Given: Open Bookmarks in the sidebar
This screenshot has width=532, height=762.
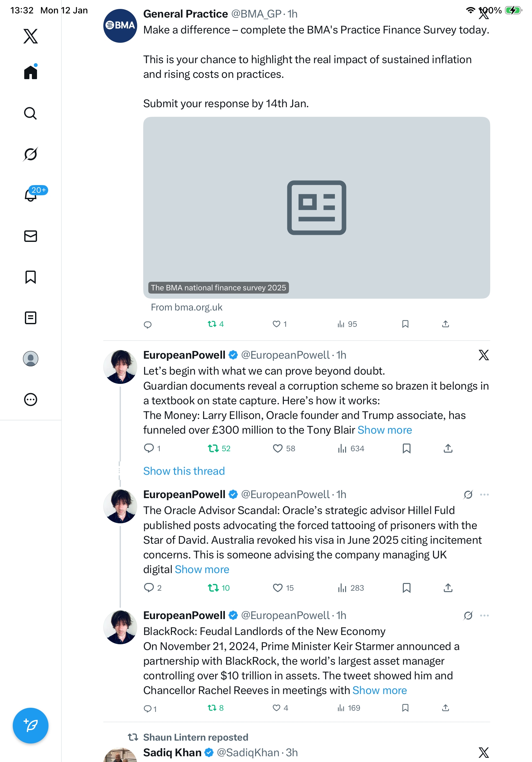Looking at the screenshot, I should click(x=31, y=277).
